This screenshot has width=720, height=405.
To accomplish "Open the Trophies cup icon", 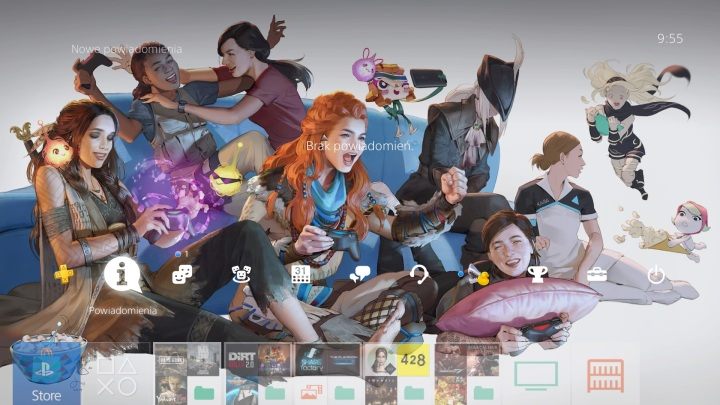I will tap(537, 274).
